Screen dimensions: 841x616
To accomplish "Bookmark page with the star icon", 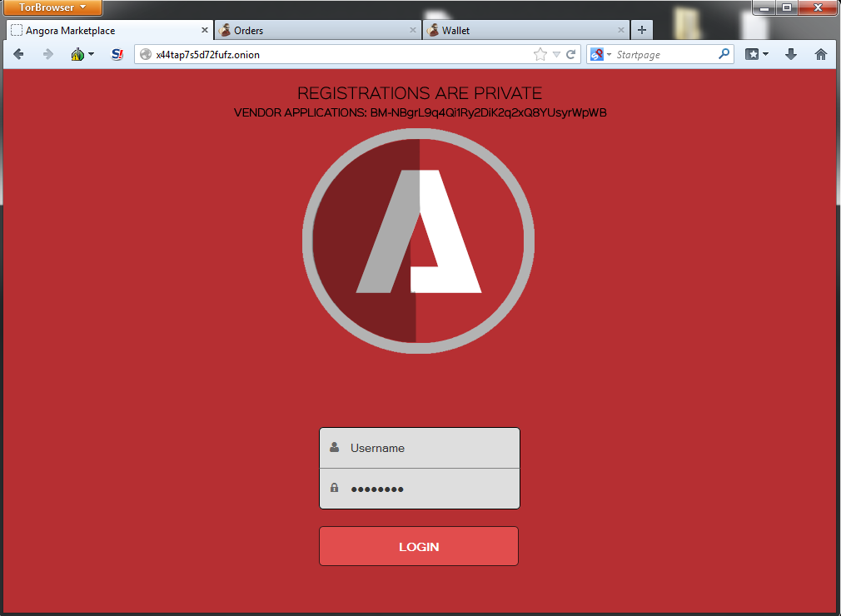I will [540, 54].
